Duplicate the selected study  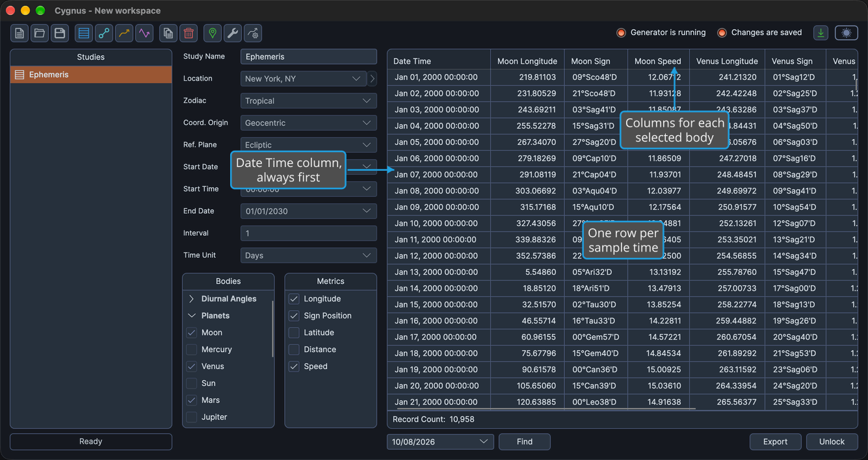168,33
